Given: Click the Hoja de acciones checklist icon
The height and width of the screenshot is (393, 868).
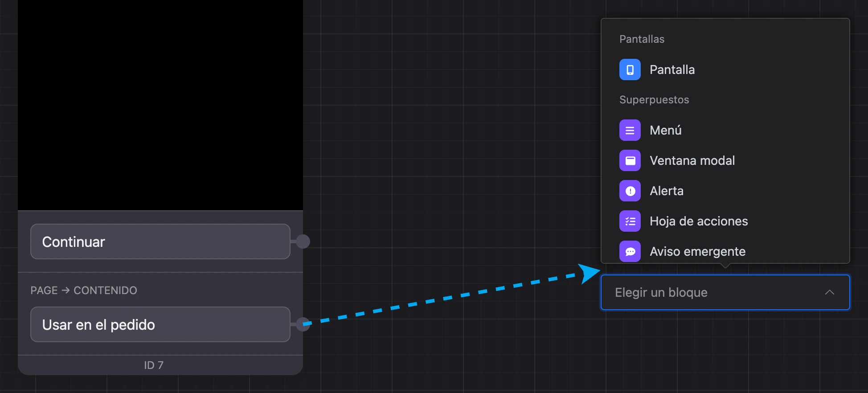Looking at the screenshot, I should tap(630, 221).
